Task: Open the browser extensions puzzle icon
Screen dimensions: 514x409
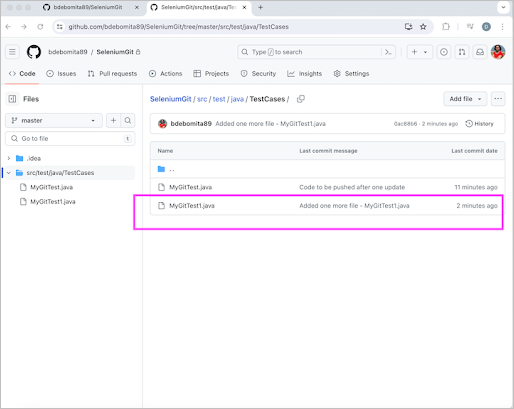Action: (x=446, y=27)
